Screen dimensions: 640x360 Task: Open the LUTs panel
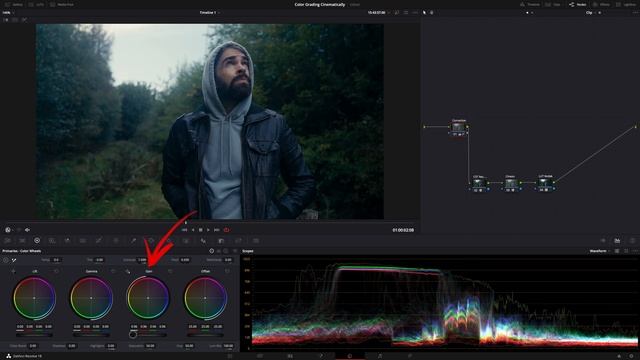pyautogui.click(x=36, y=4)
